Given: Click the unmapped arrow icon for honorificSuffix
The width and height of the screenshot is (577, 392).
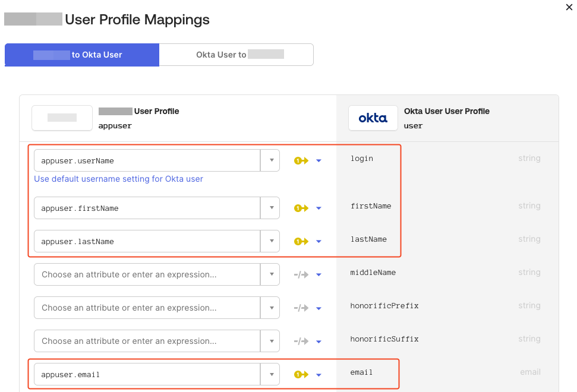Looking at the screenshot, I should [301, 342].
